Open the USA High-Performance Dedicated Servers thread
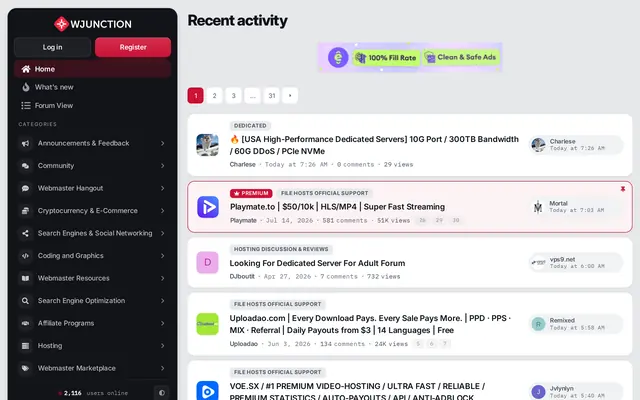640x400 pixels. [x=374, y=145]
